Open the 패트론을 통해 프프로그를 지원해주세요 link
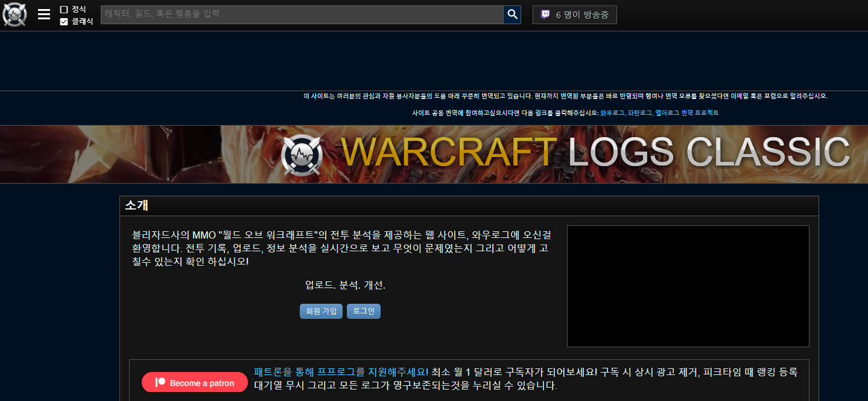868x401 pixels. pyautogui.click(x=341, y=371)
